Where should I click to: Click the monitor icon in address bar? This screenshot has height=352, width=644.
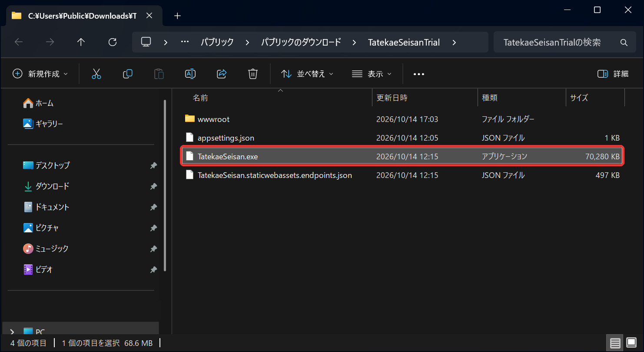pyautogui.click(x=146, y=42)
